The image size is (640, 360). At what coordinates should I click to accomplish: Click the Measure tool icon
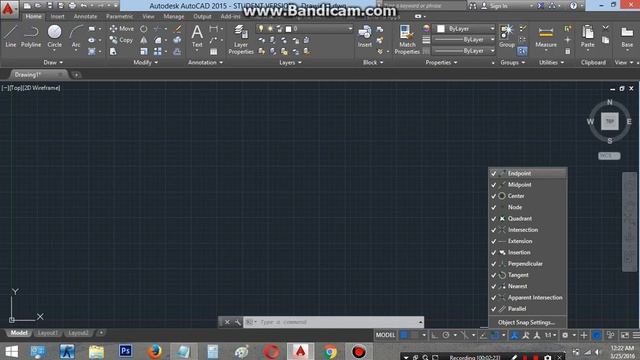pyautogui.click(x=546, y=37)
